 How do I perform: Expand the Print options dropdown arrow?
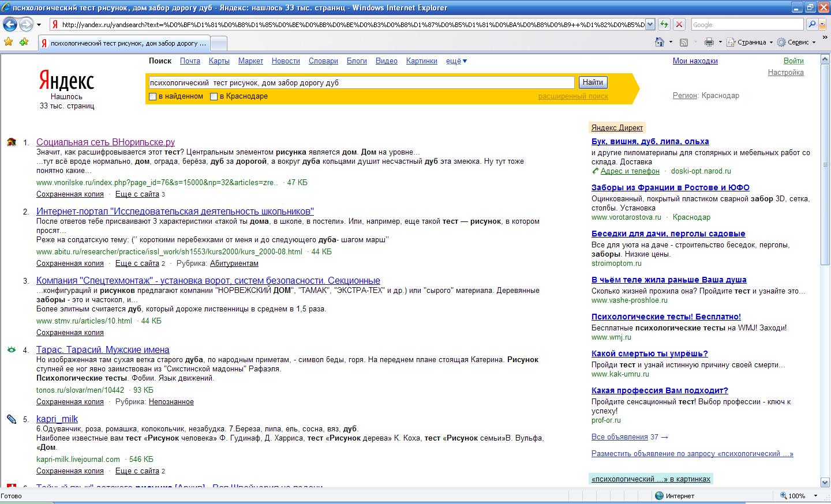[720, 42]
